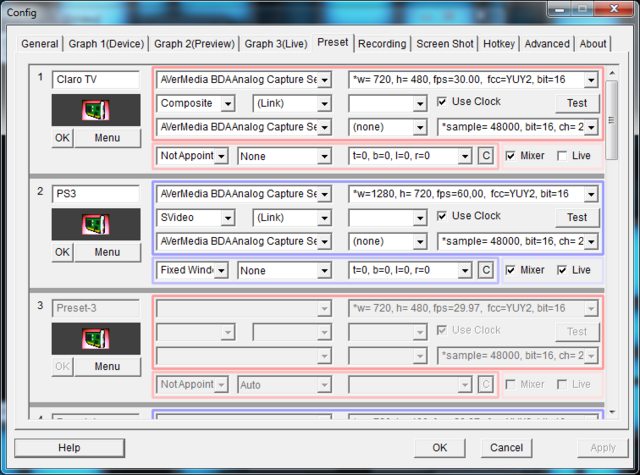Open the Recording tab
Screen dimensions: 640x475
pos(382,44)
